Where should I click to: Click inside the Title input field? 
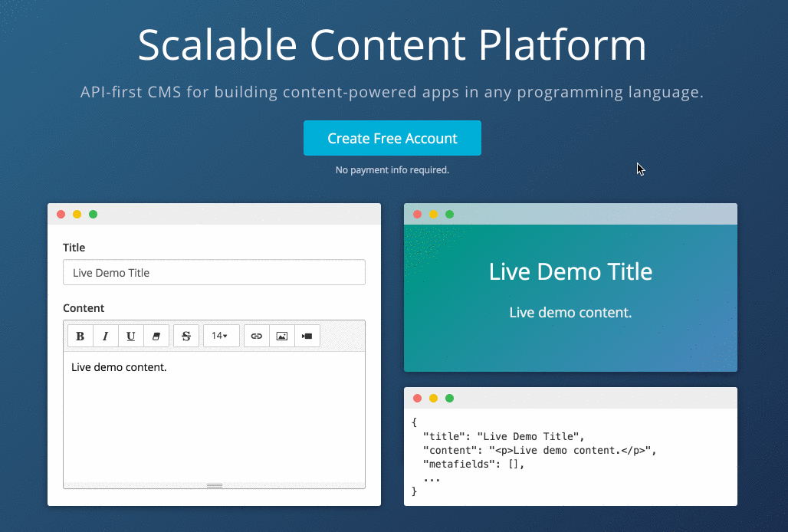214,272
